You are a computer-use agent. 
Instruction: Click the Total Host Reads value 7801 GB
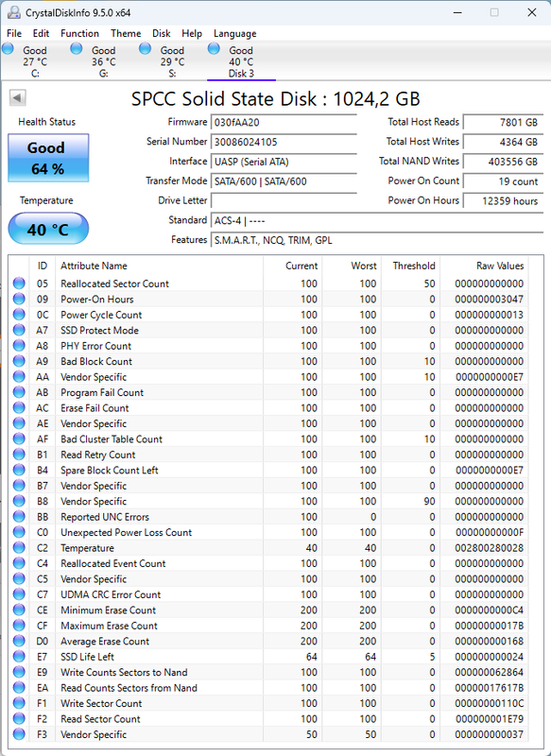504,123
